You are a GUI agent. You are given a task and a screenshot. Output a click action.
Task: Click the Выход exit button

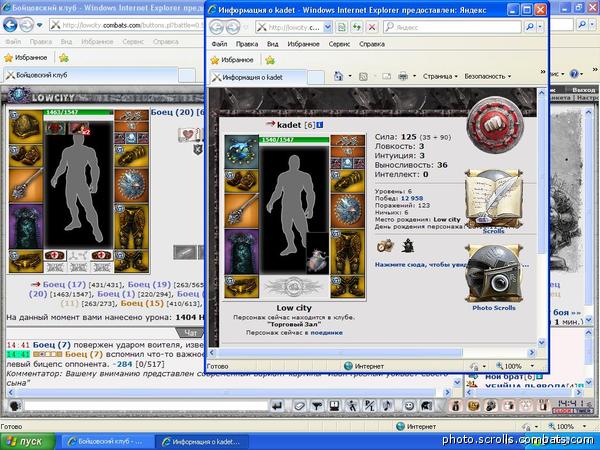click(584, 90)
